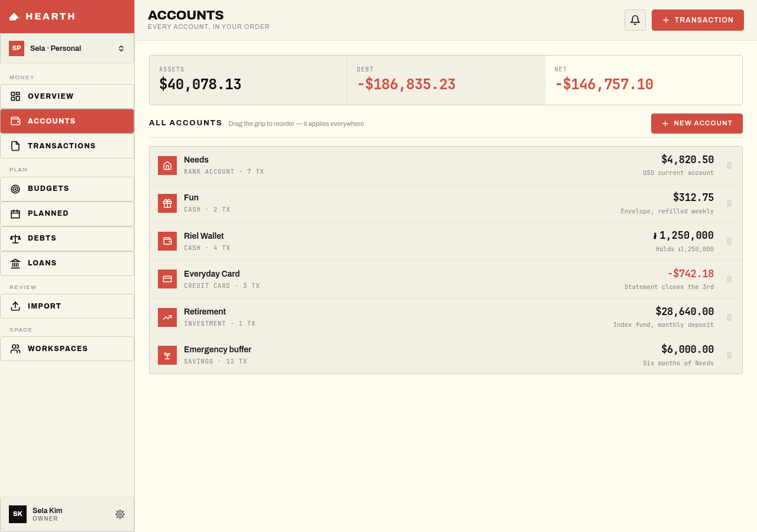
Task: Go to Import in the sidebar
Action: (67, 306)
